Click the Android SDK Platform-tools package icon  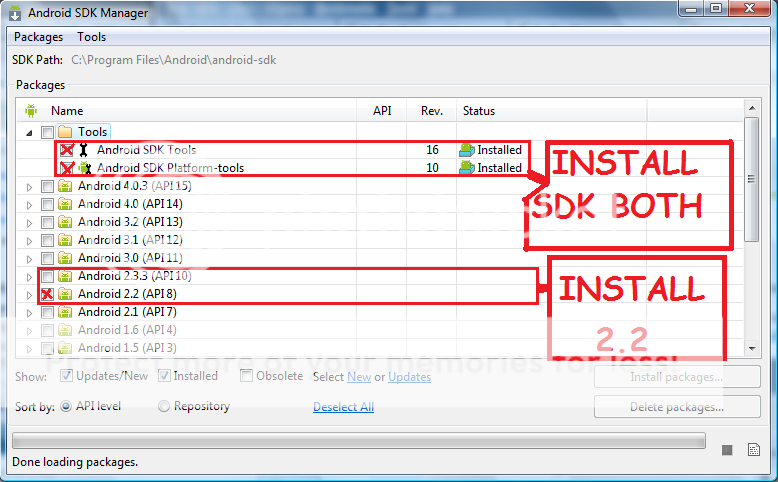[x=85, y=168]
